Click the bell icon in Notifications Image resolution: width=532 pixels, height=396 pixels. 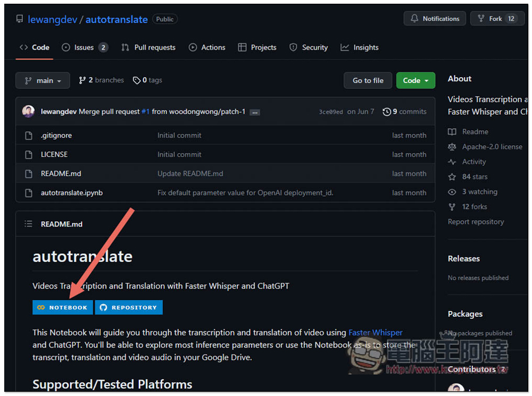[414, 18]
